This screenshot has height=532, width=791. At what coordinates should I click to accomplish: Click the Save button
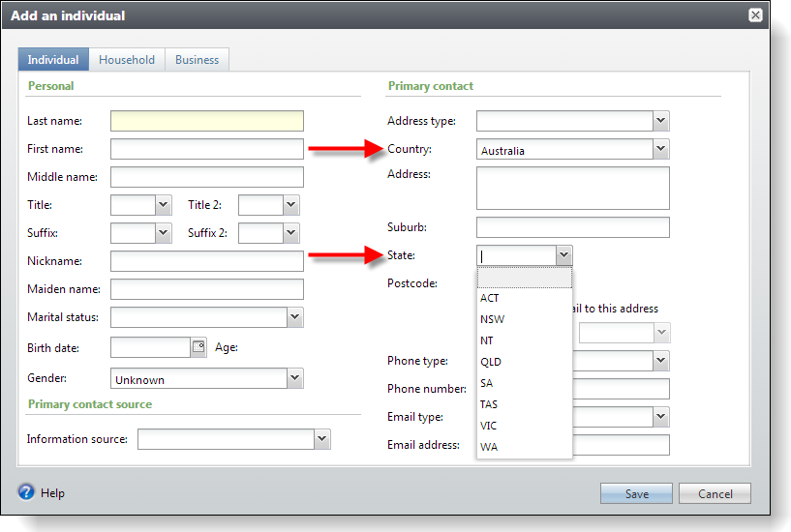(636, 493)
